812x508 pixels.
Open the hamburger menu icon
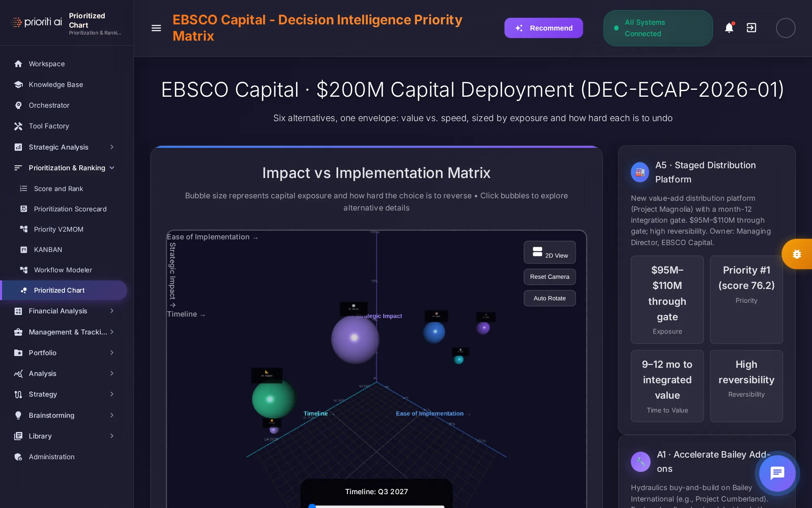pyautogui.click(x=156, y=28)
